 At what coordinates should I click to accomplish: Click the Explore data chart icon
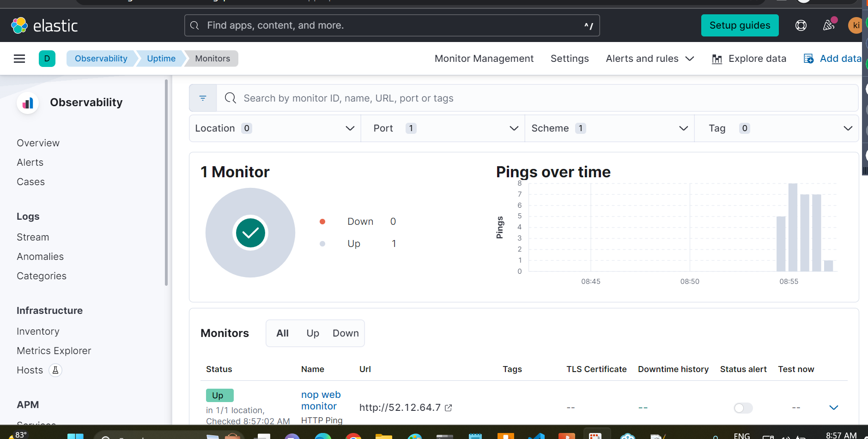click(717, 59)
